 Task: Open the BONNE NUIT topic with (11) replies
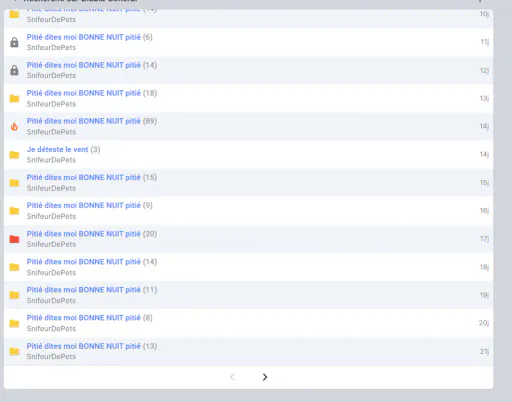point(84,290)
